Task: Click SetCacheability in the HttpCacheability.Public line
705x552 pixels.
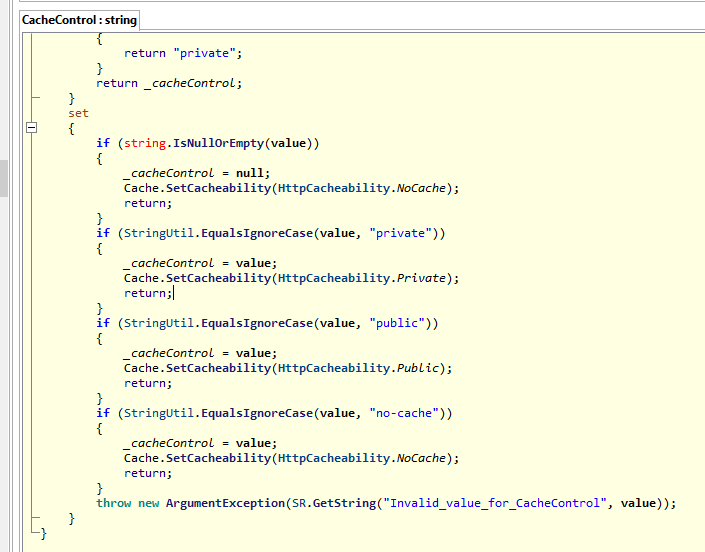Action: pos(219,368)
